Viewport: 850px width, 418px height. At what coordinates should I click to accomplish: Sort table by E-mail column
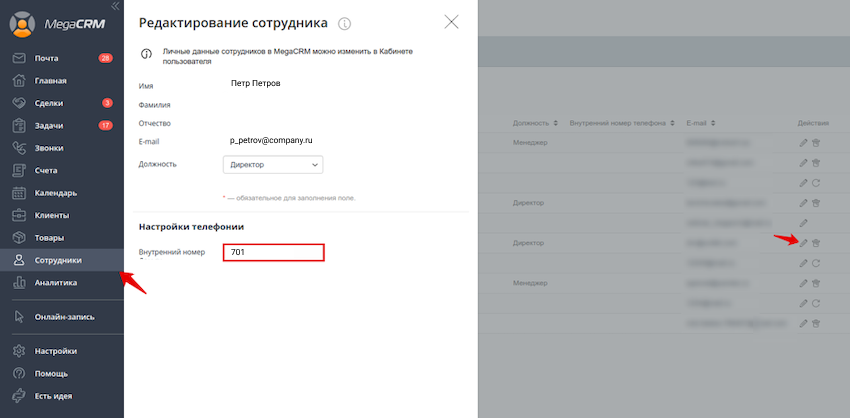coord(700,123)
